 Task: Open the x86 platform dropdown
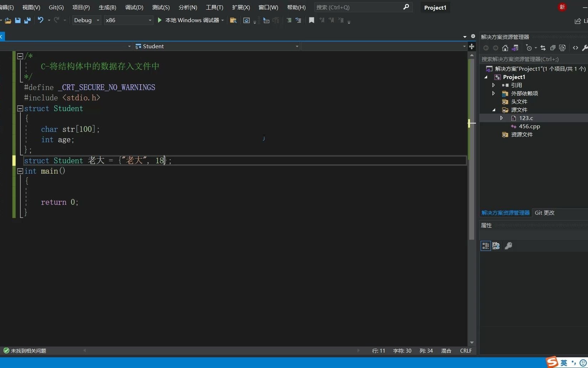click(x=128, y=20)
